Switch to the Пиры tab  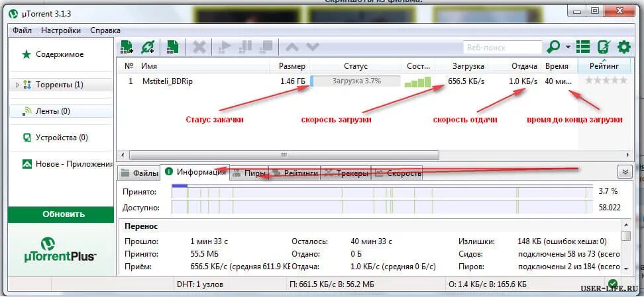coord(249,173)
